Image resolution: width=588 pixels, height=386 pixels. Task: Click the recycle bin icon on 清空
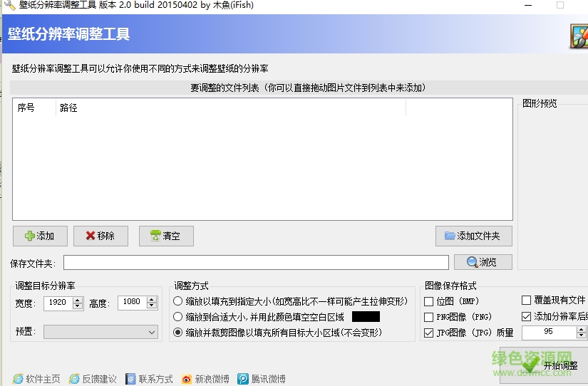pyautogui.click(x=155, y=236)
